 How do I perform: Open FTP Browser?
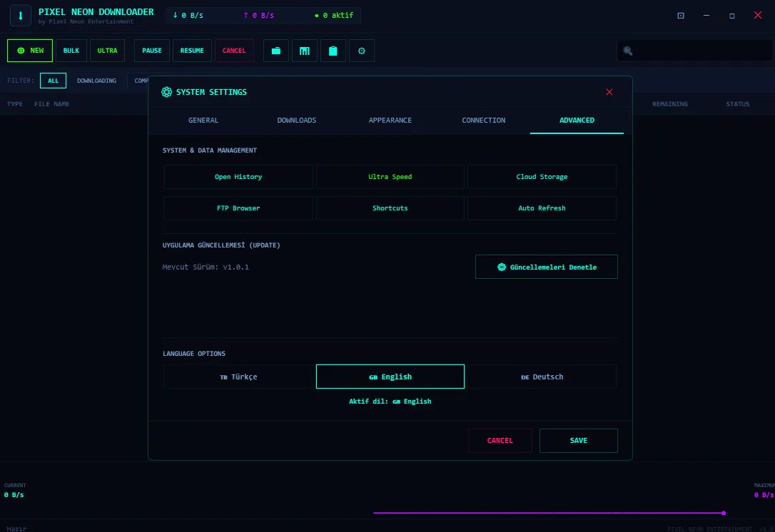238,208
